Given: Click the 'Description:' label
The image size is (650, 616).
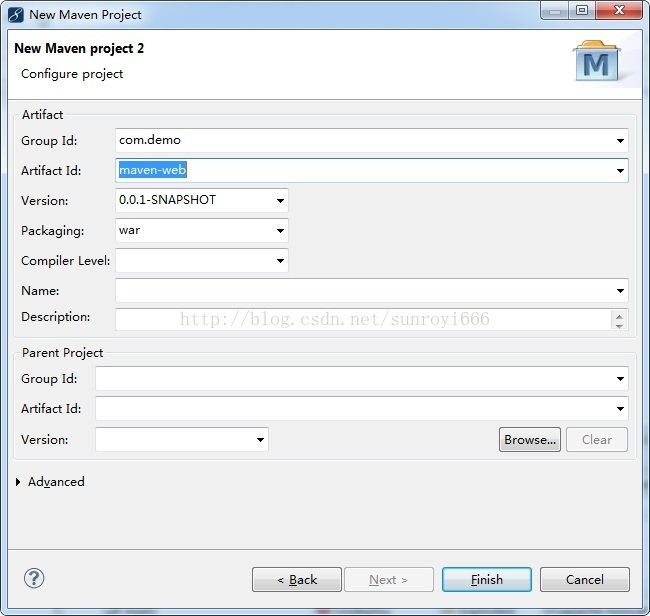Looking at the screenshot, I should pyautogui.click(x=56, y=317).
